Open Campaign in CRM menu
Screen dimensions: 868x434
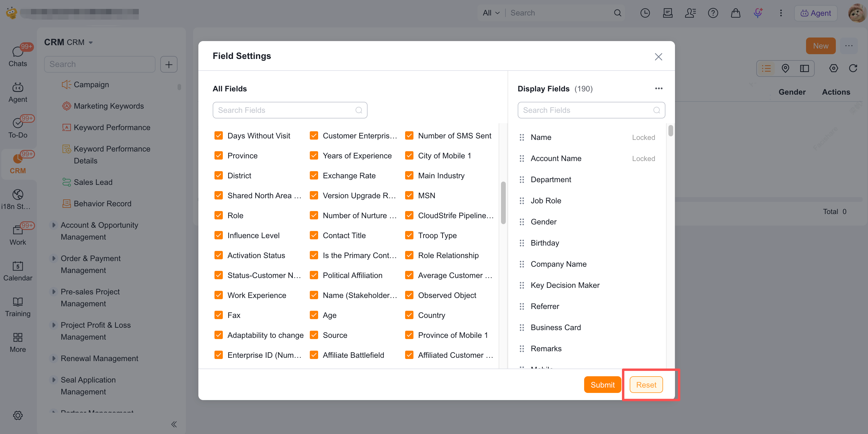[91, 85]
